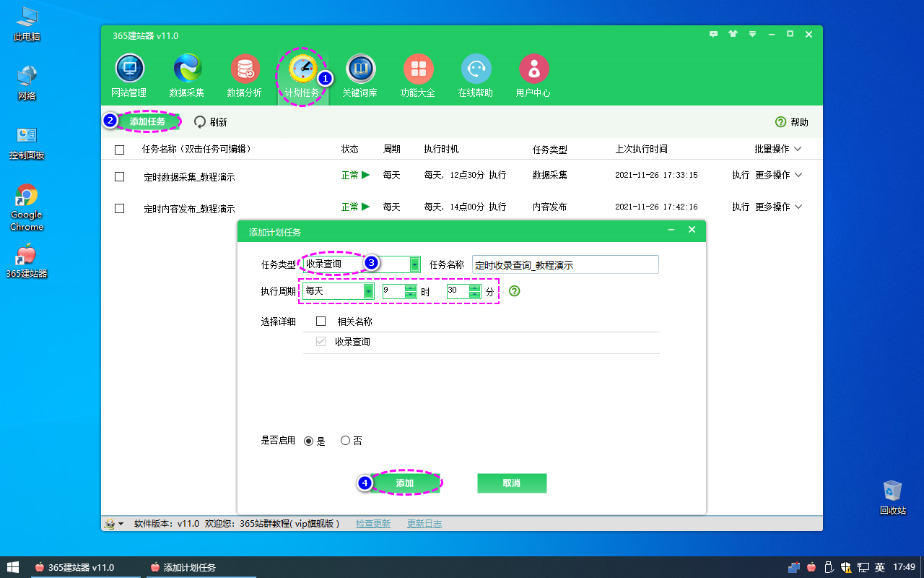
Task: Select the 是 radio button for 是否启用
Action: pos(309,441)
